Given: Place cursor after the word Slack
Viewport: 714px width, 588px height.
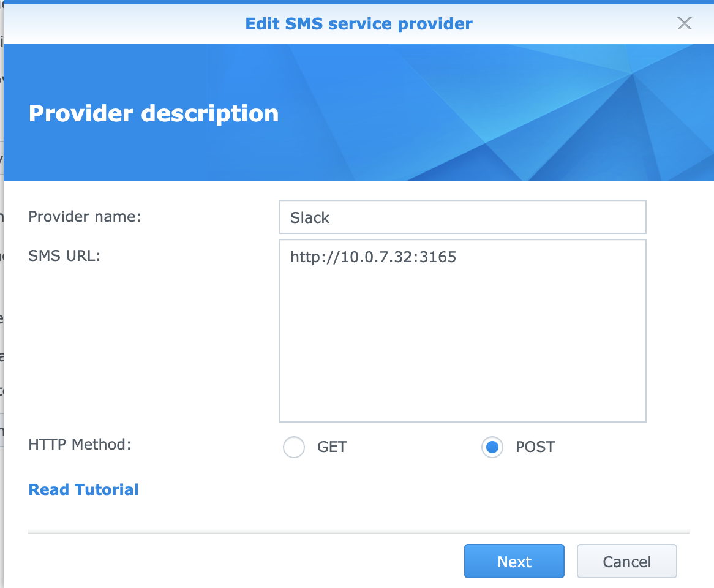Looking at the screenshot, I should (331, 218).
